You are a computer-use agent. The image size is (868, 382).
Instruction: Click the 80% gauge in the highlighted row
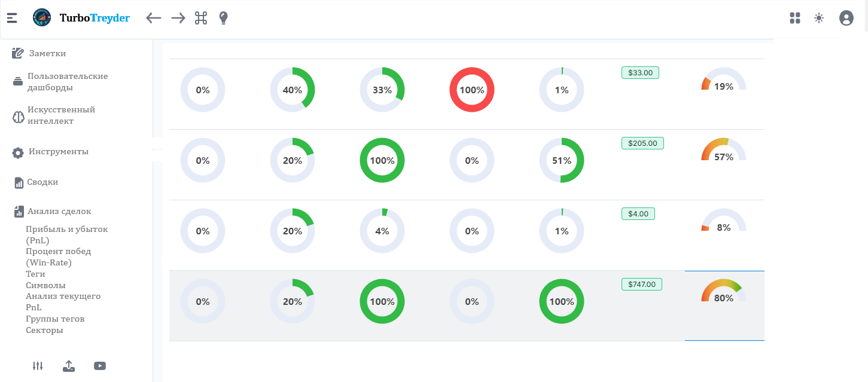click(723, 293)
